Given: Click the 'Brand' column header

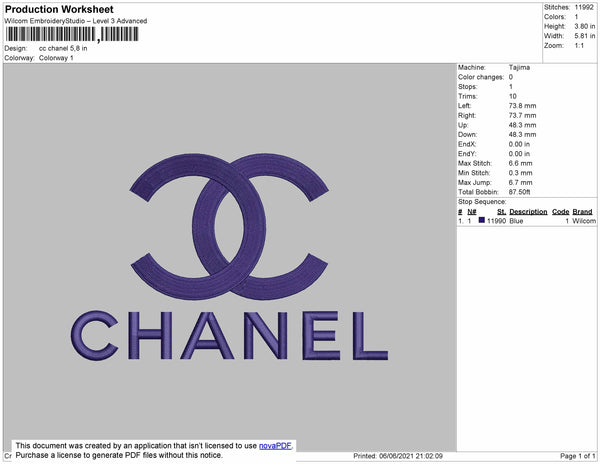Looking at the screenshot, I should click(x=582, y=212).
